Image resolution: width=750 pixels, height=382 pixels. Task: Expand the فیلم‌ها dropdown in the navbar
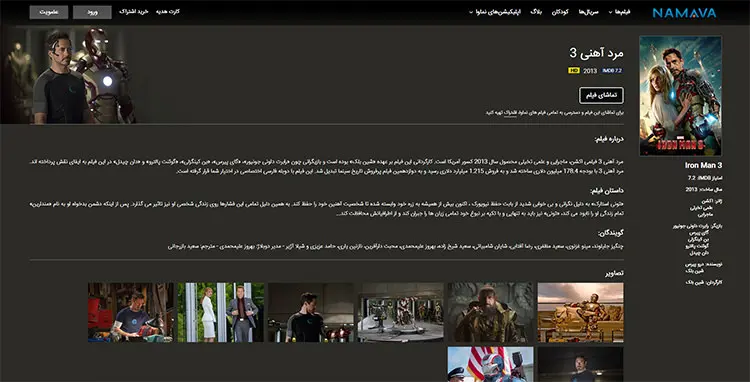pyautogui.click(x=620, y=12)
